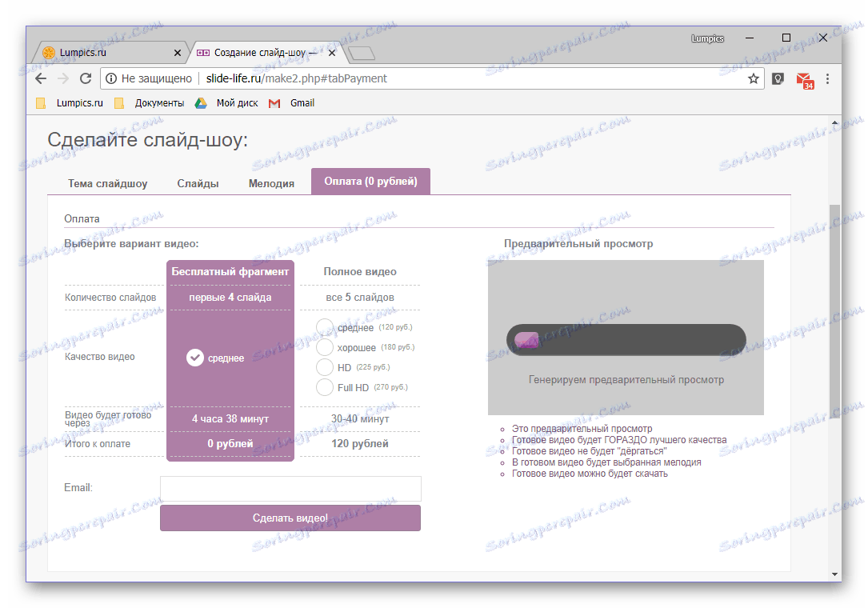Open a new browser tab
868x608 pixels.
362,53
